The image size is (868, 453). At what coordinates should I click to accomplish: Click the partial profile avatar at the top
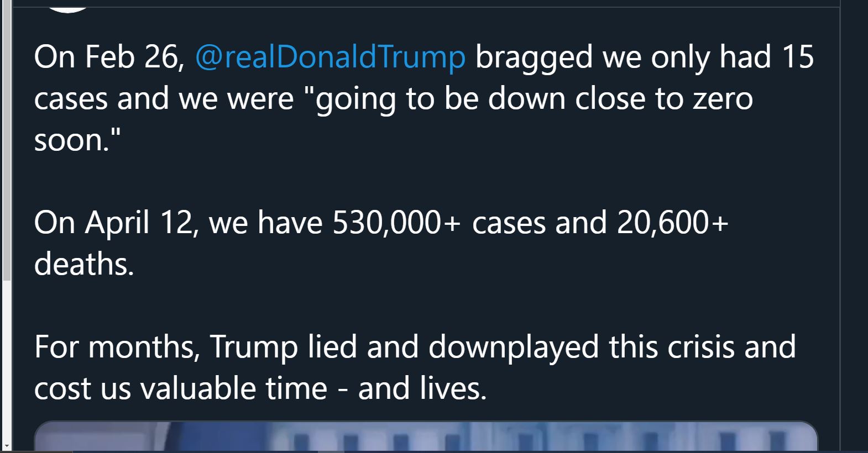coord(68,6)
